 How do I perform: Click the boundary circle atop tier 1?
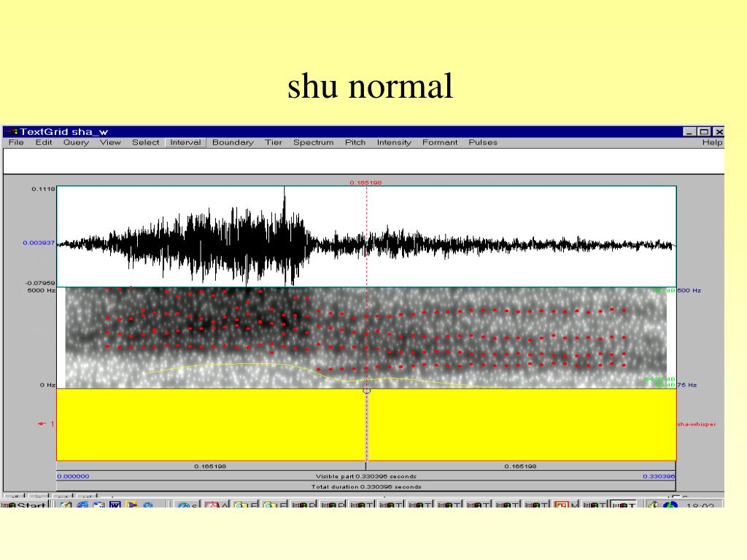tap(366, 391)
